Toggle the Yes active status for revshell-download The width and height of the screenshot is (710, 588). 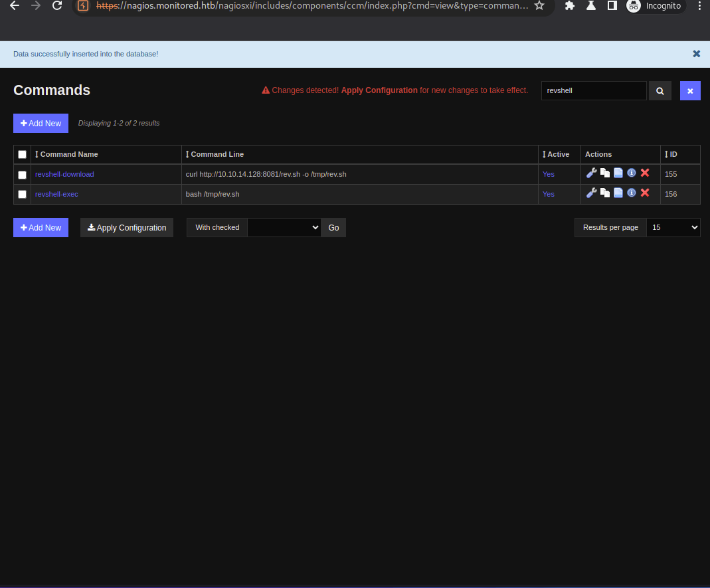549,174
